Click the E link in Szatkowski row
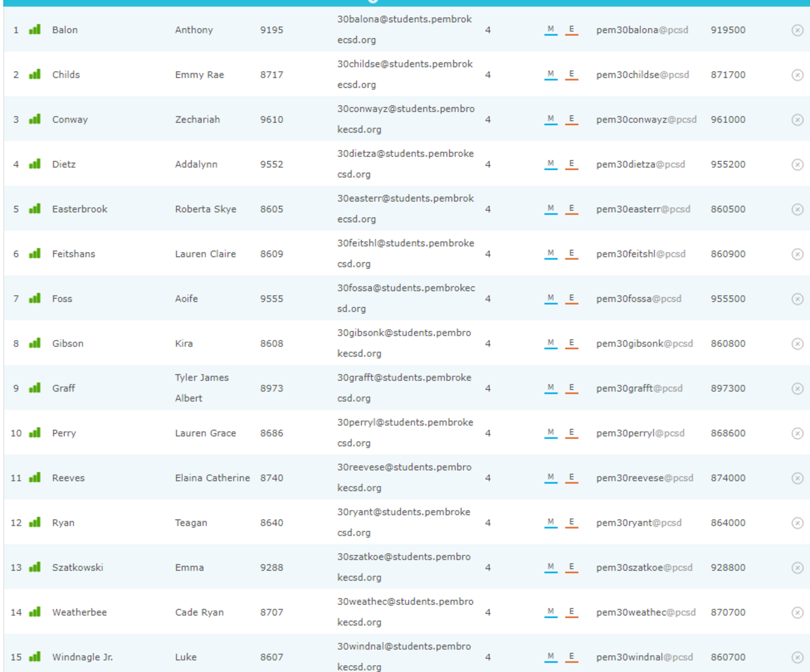The image size is (810, 672). 571,567
